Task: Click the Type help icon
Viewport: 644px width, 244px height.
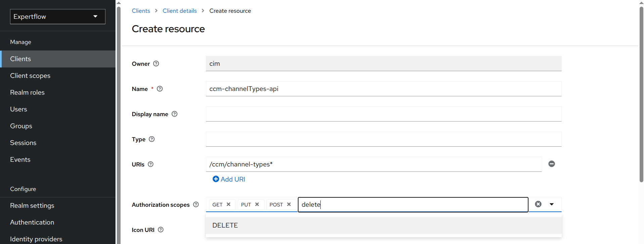Action: 152,139
